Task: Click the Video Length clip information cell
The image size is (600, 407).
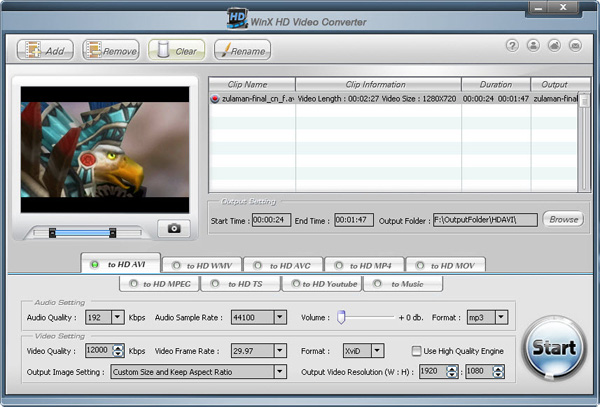Action: coord(377,99)
